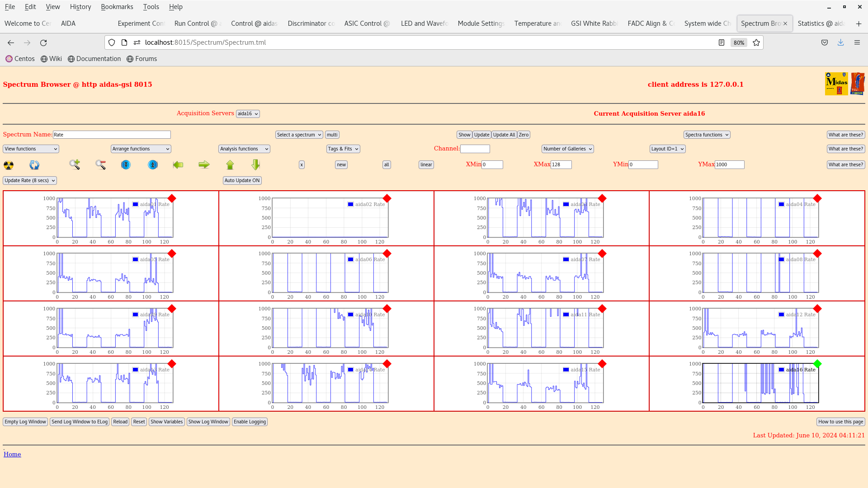The width and height of the screenshot is (868, 488).
Task: Click the green right arrow icon
Action: tap(204, 164)
